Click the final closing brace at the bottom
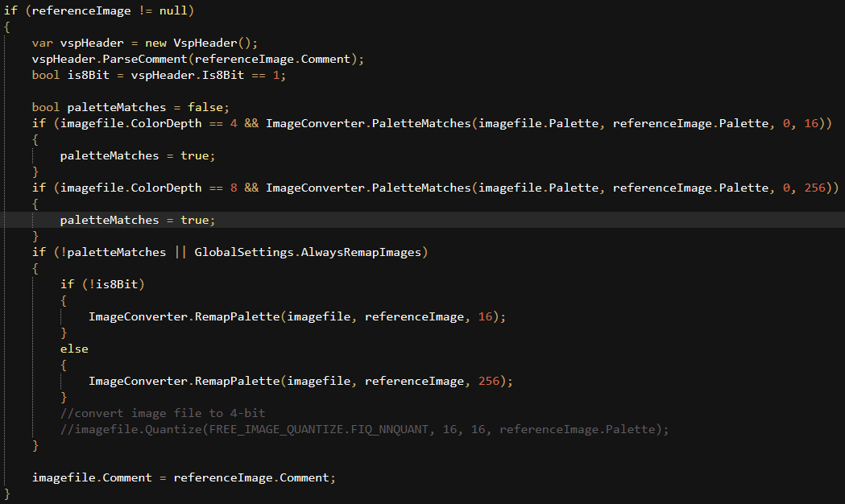845x504 pixels. pyautogui.click(x=7, y=494)
